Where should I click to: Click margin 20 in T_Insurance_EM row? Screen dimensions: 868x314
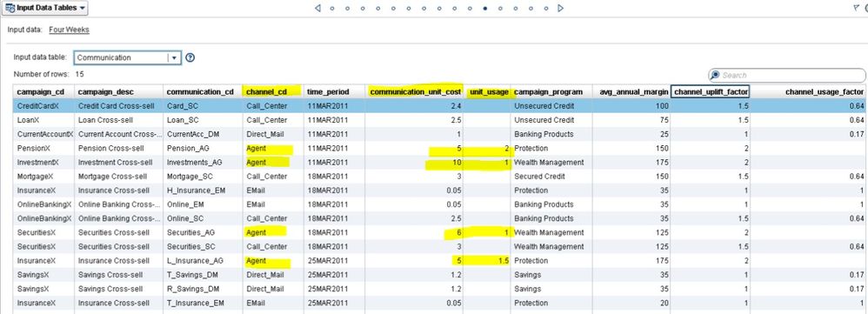click(631, 303)
